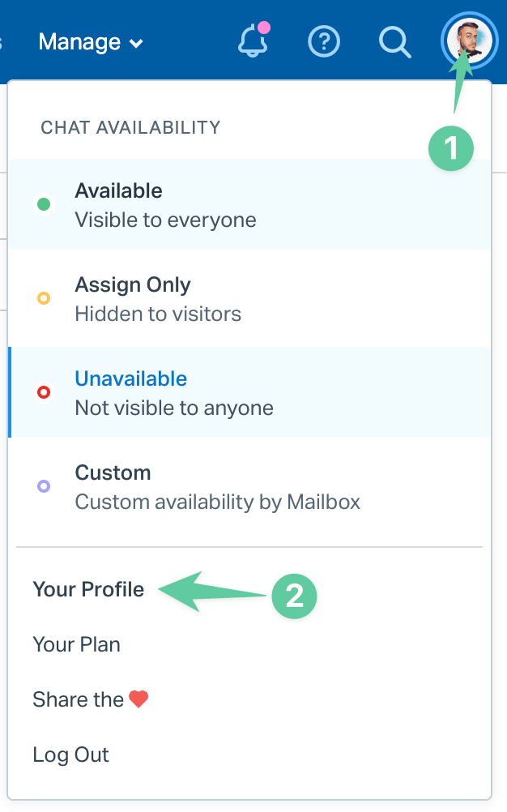Select the green Available status dot

[x=44, y=204]
